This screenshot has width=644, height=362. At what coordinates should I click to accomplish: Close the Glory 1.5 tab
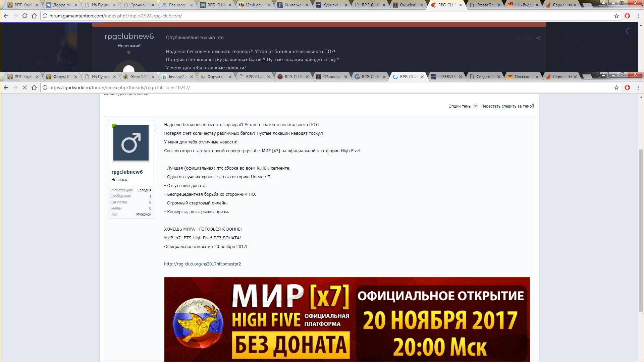[x=153, y=77]
